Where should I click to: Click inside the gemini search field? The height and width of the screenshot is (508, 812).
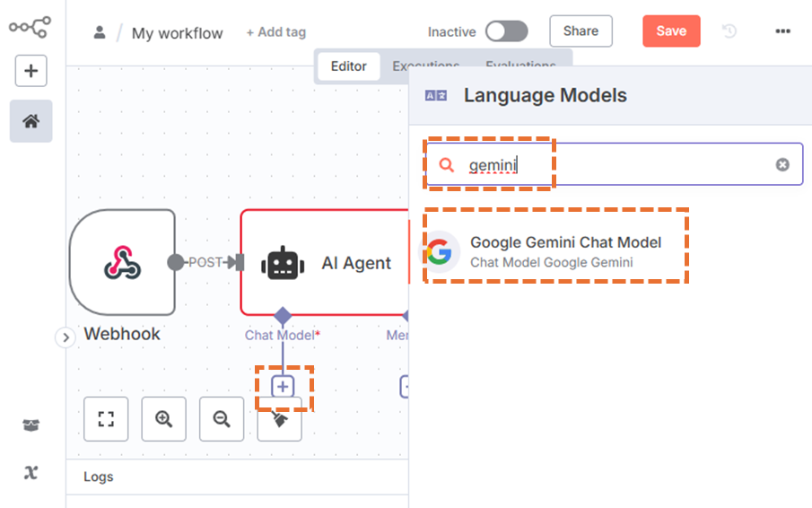615,164
